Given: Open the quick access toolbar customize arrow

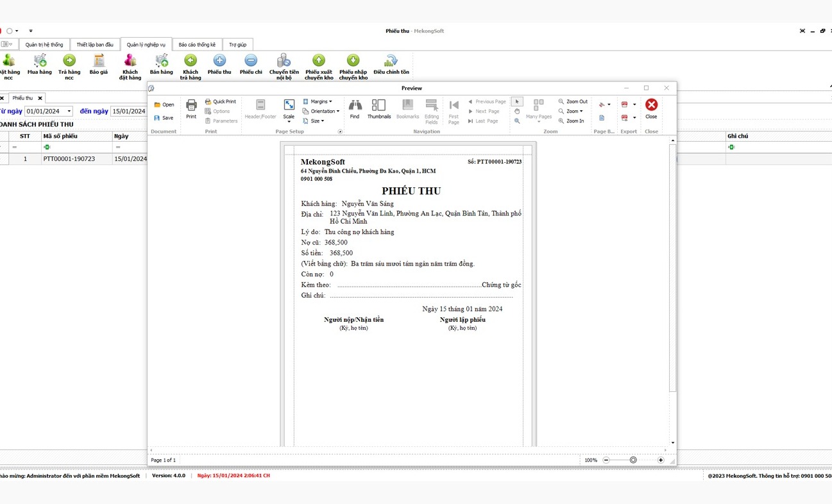Looking at the screenshot, I should [31, 31].
